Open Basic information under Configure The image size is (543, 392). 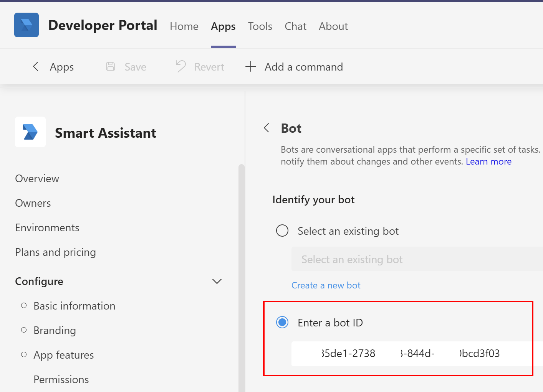click(x=74, y=306)
